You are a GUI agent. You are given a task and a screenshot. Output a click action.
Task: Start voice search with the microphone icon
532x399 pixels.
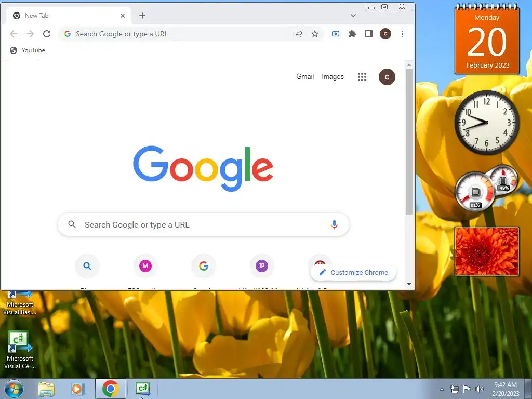click(x=334, y=224)
